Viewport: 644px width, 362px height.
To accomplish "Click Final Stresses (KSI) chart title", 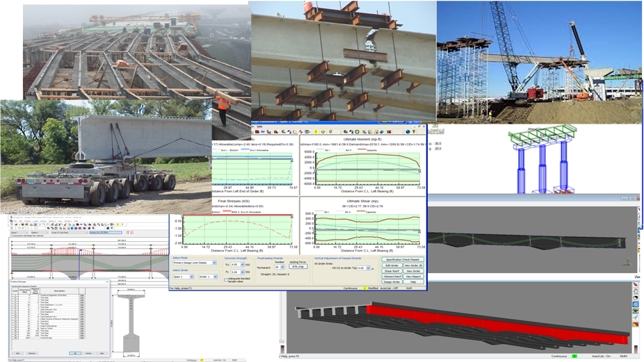I will click(x=234, y=201).
